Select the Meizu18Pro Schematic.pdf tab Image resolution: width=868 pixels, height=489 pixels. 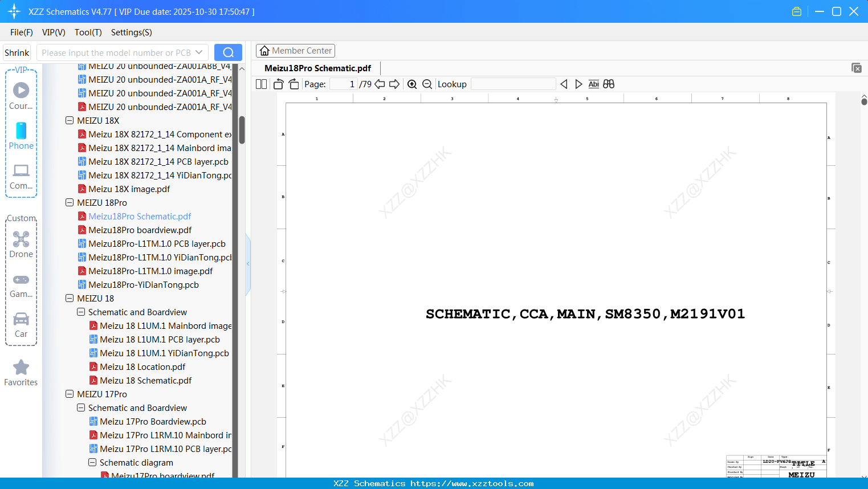pyautogui.click(x=317, y=68)
